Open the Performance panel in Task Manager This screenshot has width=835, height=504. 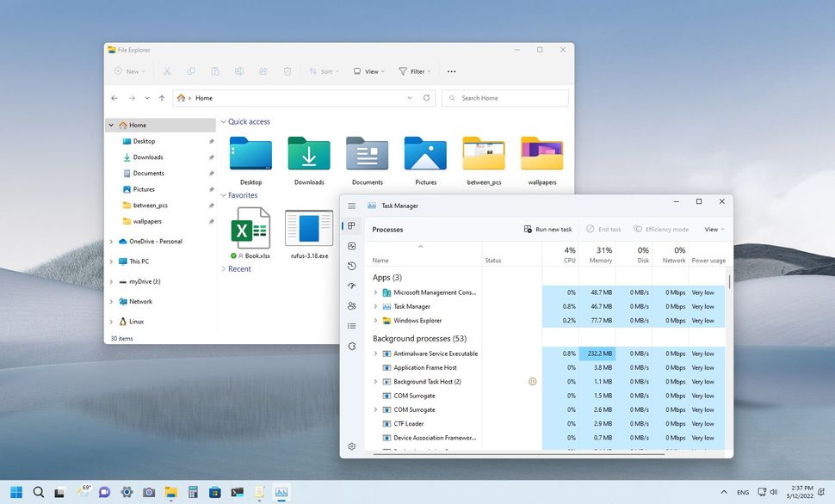(351, 246)
